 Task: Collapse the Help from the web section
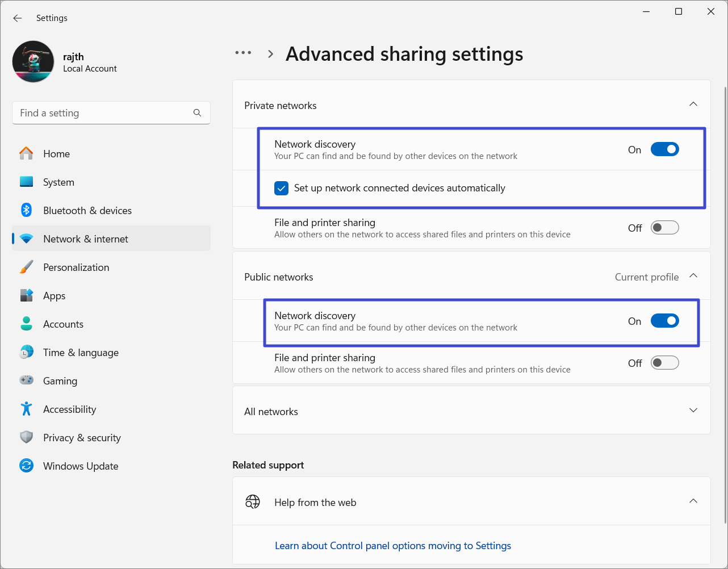(x=693, y=501)
